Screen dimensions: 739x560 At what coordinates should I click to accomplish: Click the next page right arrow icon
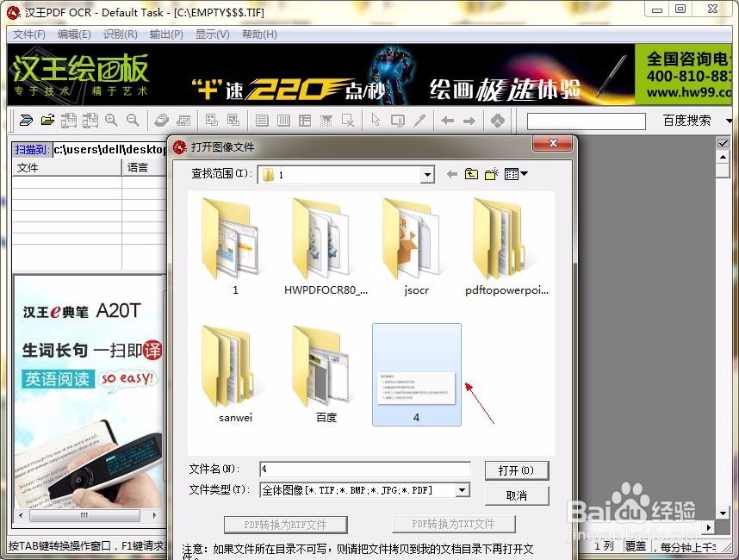pyautogui.click(x=469, y=121)
